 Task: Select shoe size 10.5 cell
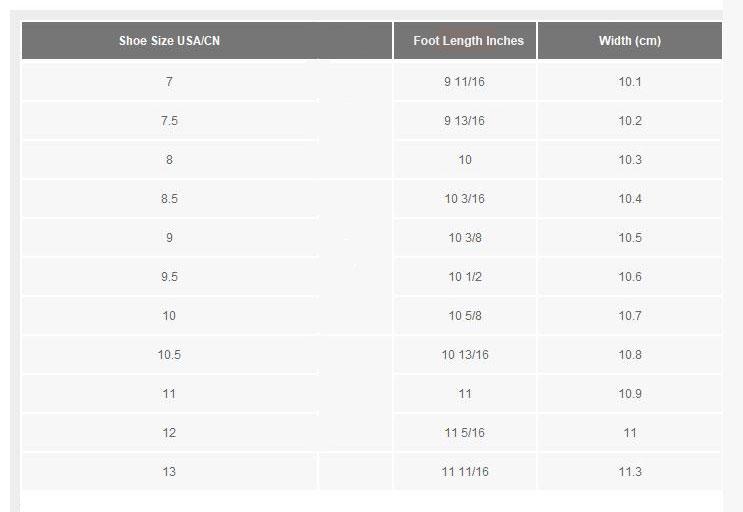(169, 355)
